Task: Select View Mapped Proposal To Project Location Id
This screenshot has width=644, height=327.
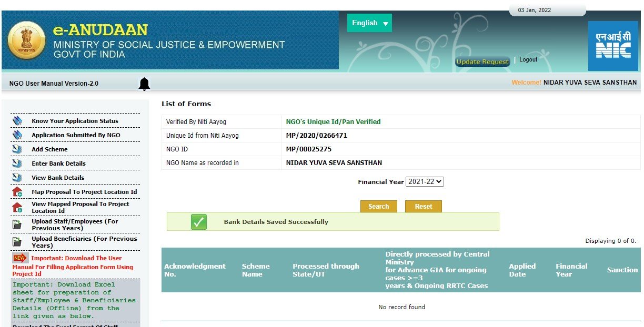Action: pos(80,207)
